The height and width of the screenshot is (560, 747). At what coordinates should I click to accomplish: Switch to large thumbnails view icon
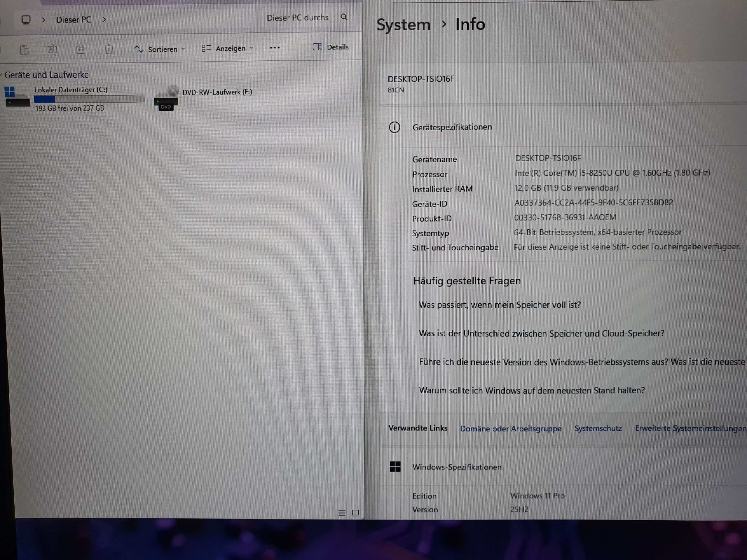[x=355, y=513]
